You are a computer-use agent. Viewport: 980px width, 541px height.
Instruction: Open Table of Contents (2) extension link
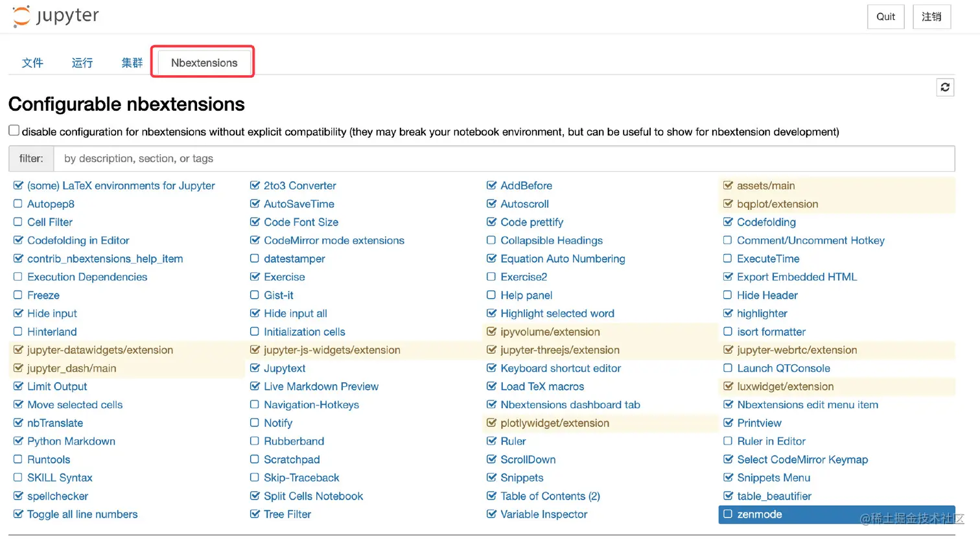[x=550, y=496]
